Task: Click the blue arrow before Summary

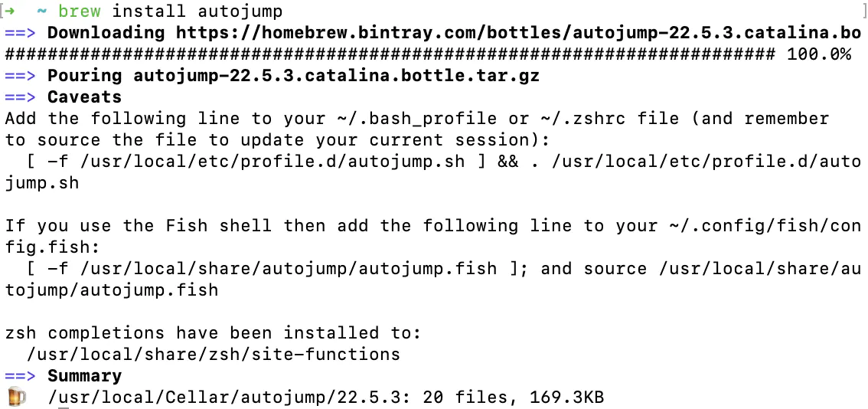Action: [x=20, y=376]
